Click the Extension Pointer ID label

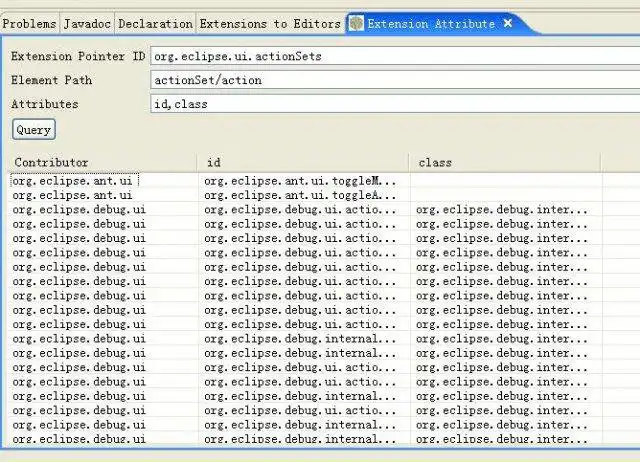78,56
